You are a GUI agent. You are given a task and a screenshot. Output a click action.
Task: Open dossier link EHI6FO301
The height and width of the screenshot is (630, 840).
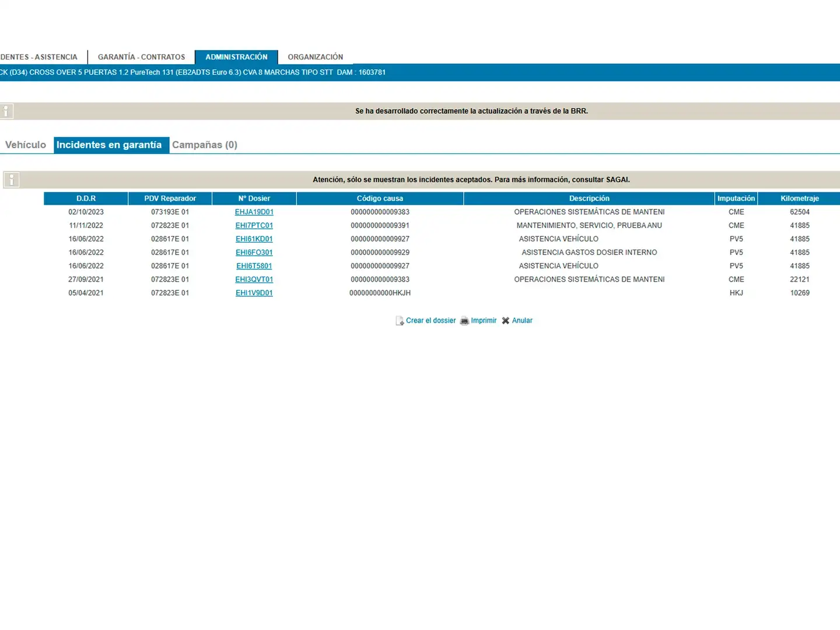[x=254, y=253]
